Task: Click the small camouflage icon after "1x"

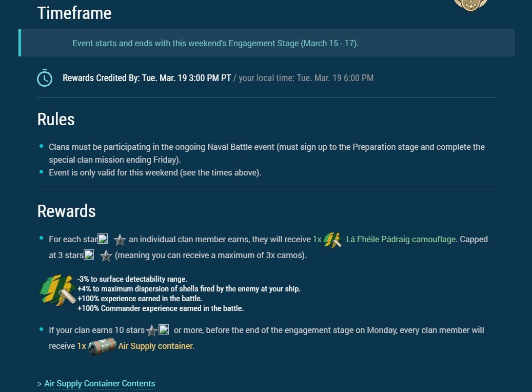Action: click(333, 240)
